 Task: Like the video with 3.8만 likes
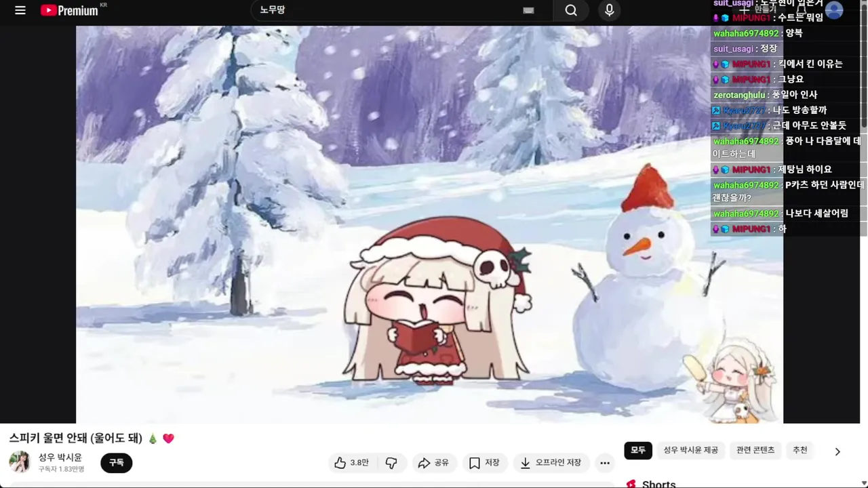tap(351, 463)
